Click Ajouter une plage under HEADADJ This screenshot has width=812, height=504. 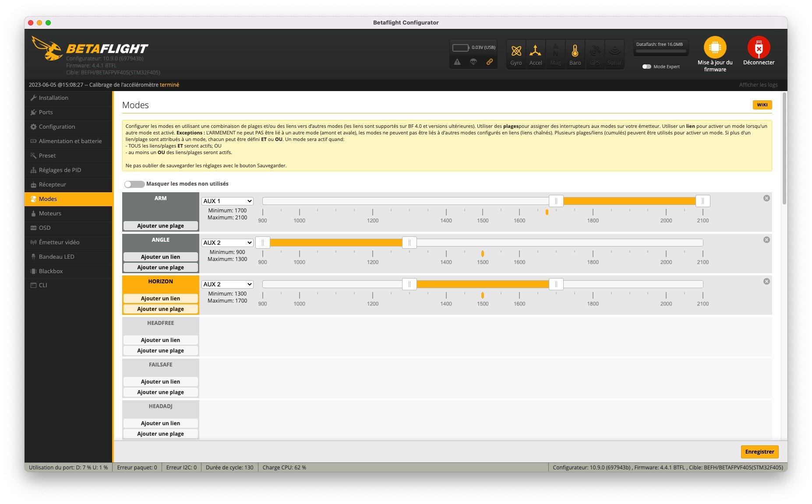pyautogui.click(x=160, y=434)
